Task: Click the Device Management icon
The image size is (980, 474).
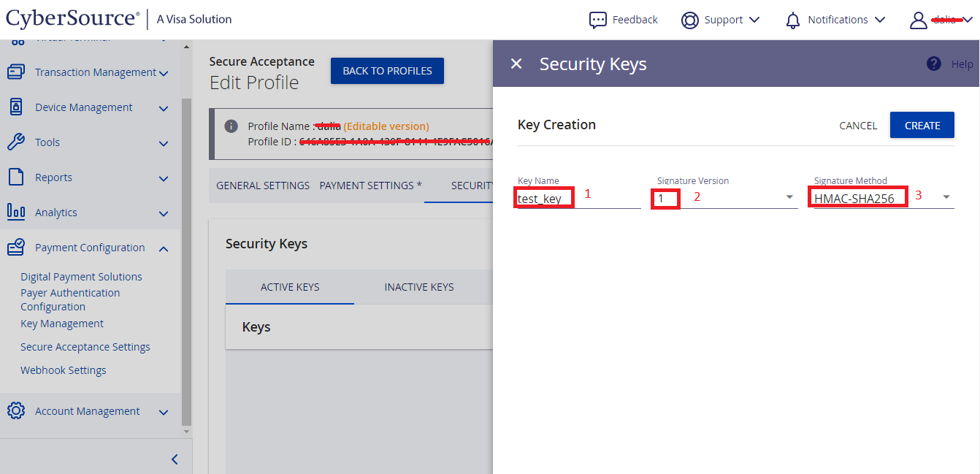Action: pyautogui.click(x=16, y=107)
